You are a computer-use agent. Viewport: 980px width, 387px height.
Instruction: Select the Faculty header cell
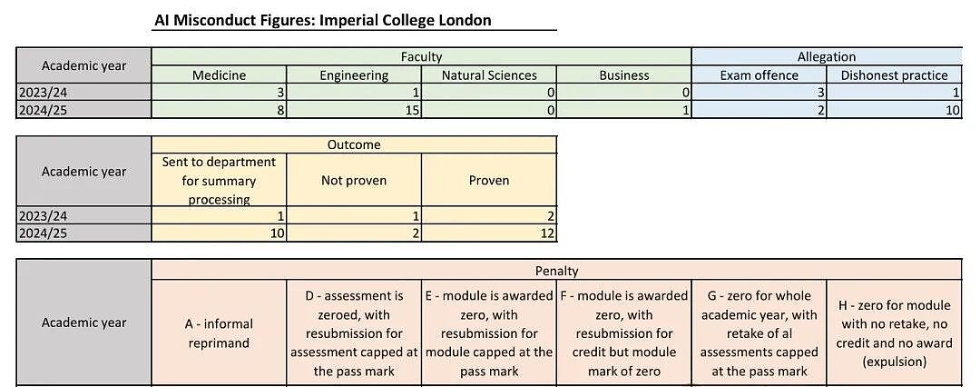point(421,56)
